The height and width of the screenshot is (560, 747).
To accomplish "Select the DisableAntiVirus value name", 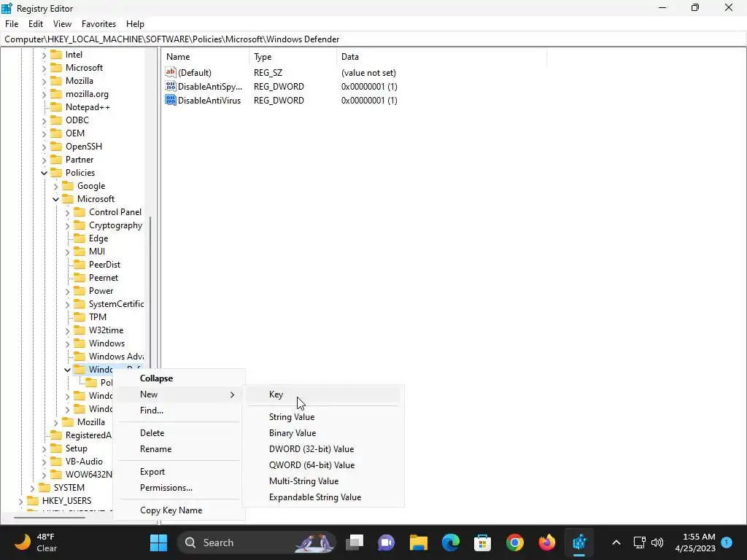I will click(x=209, y=101).
